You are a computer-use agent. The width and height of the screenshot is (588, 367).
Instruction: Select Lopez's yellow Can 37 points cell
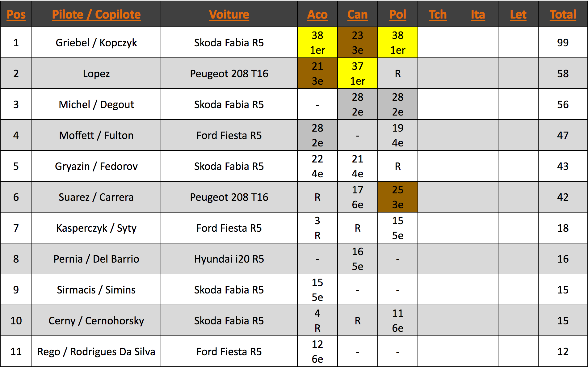point(358,74)
